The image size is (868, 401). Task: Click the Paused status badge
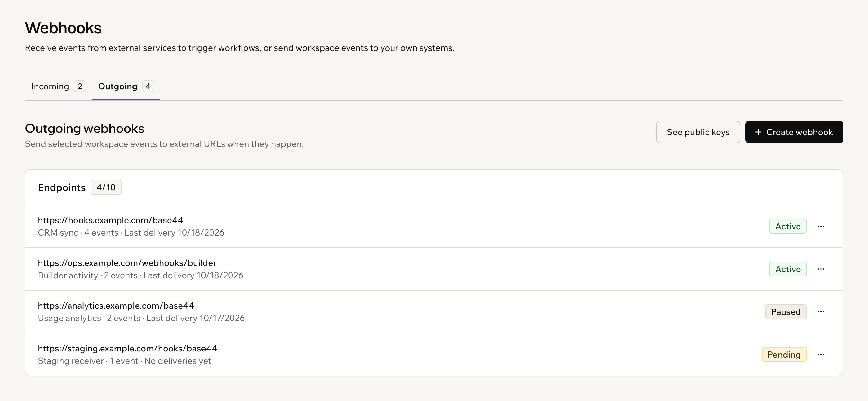[x=786, y=312]
